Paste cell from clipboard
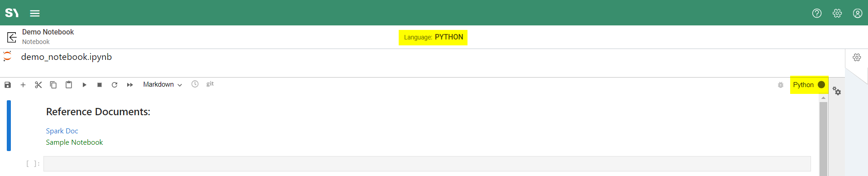Image resolution: width=868 pixels, height=176 pixels. coord(69,85)
